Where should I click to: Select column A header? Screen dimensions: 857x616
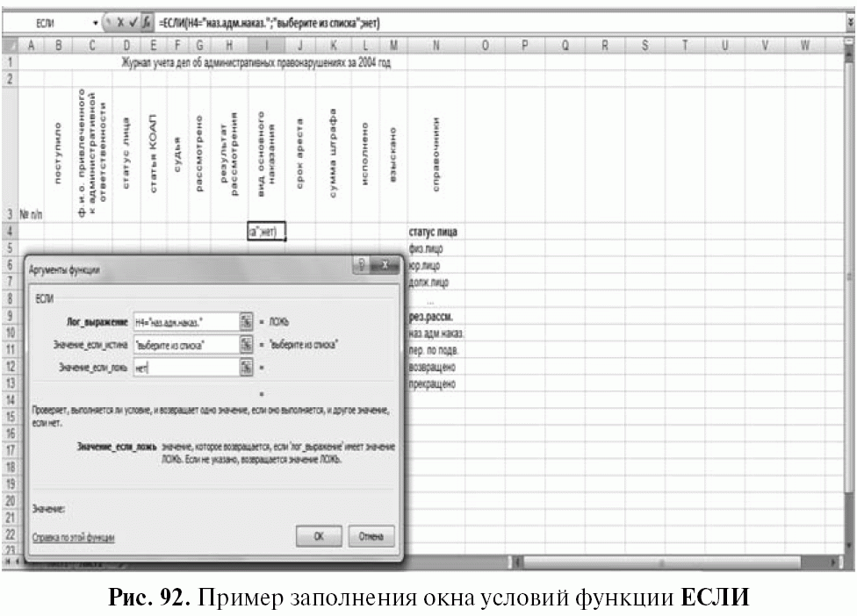[x=31, y=46]
